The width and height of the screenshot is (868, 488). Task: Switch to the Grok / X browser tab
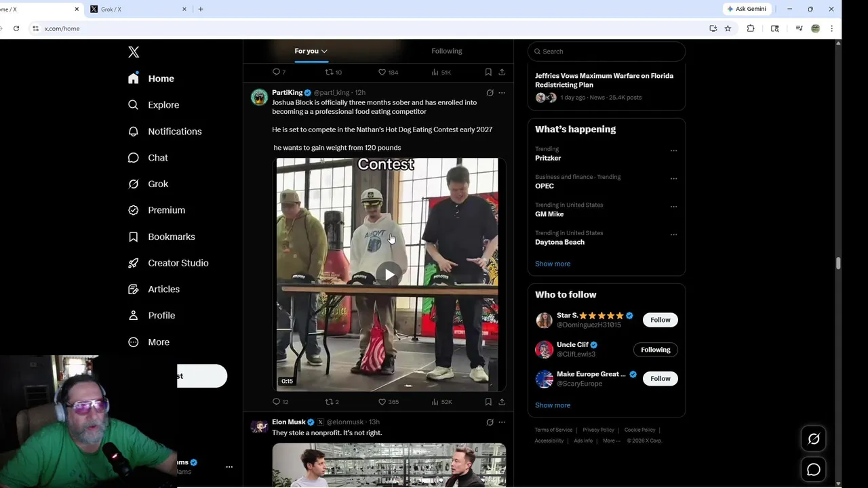click(x=139, y=9)
